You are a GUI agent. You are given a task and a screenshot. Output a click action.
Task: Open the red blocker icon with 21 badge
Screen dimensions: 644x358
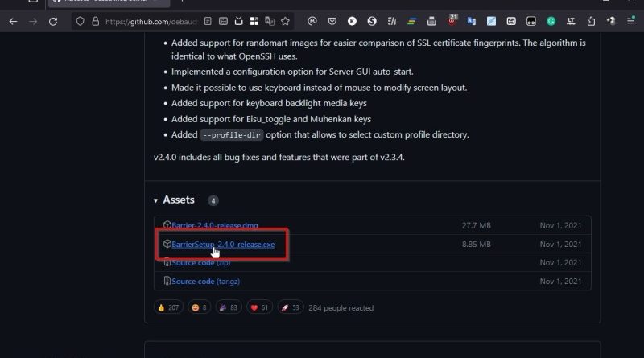452,20
